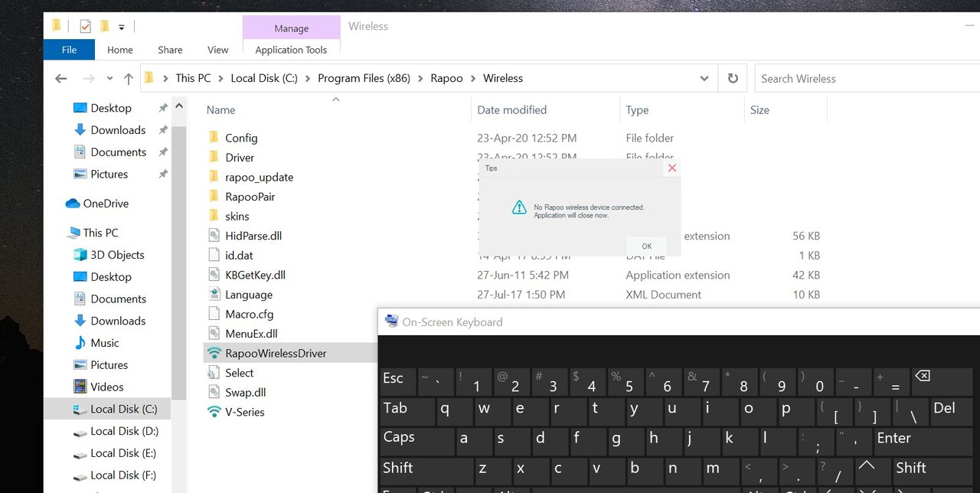The width and height of the screenshot is (980, 493).
Task: Click the Manage contextual tab
Action: tap(291, 28)
